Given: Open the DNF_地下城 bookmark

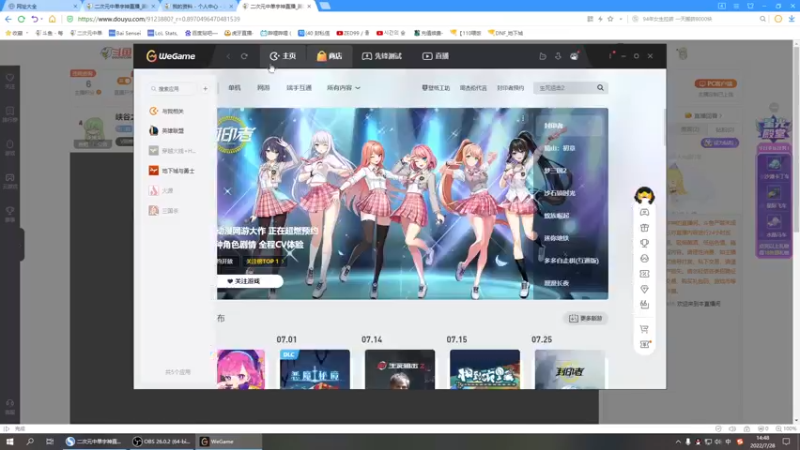Looking at the screenshot, I should click(506, 33).
